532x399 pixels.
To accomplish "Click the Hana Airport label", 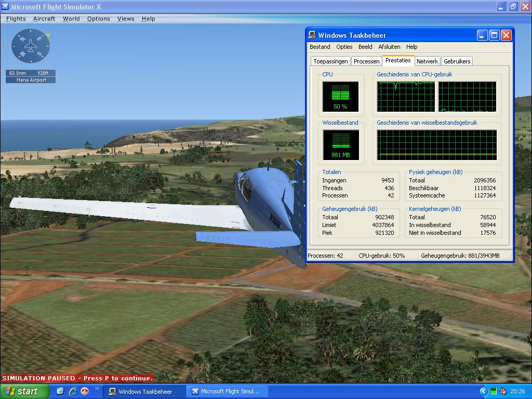I will click(31, 80).
